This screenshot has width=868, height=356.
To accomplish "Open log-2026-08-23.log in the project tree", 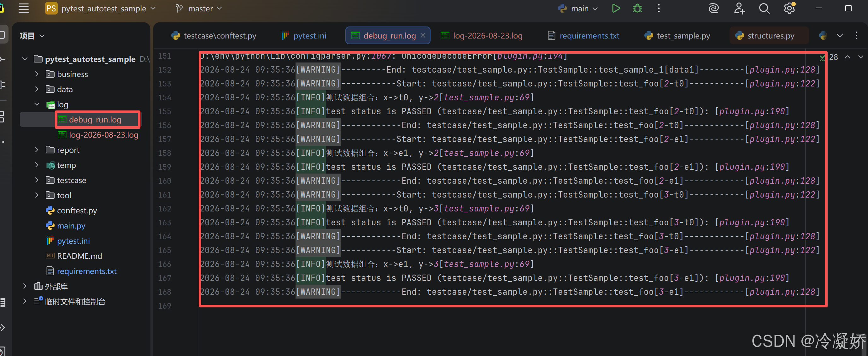I will (103, 135).
